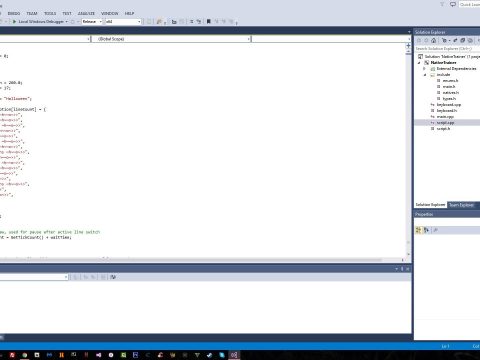
Task: Collapse the include folder node
Action: pyautogui.click(x=425, y=75)
